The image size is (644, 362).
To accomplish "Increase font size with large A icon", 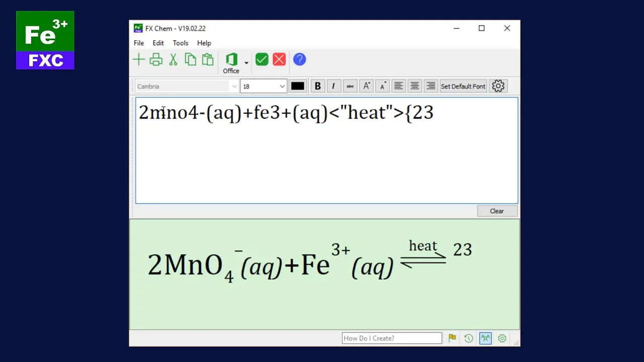I will click(367, 86).
